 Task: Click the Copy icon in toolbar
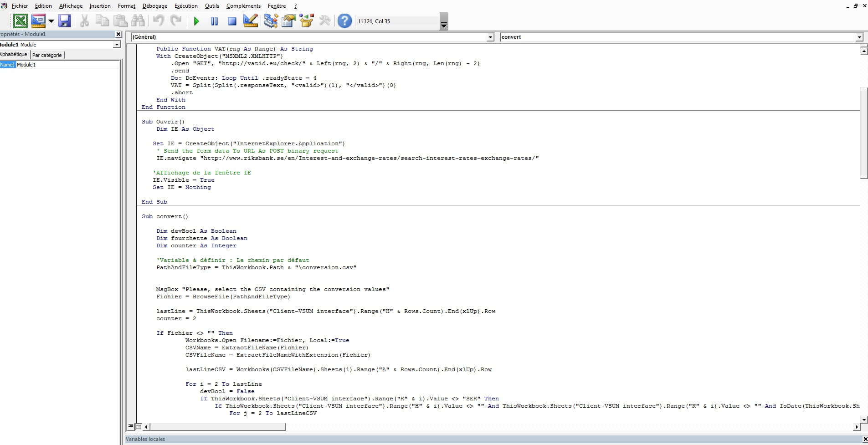tap(102, 21)
